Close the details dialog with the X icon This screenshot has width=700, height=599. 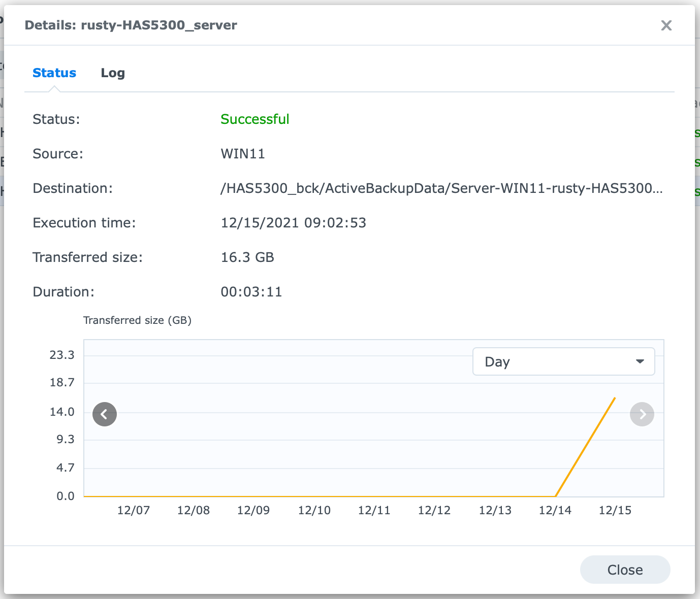tap(666, 25)
